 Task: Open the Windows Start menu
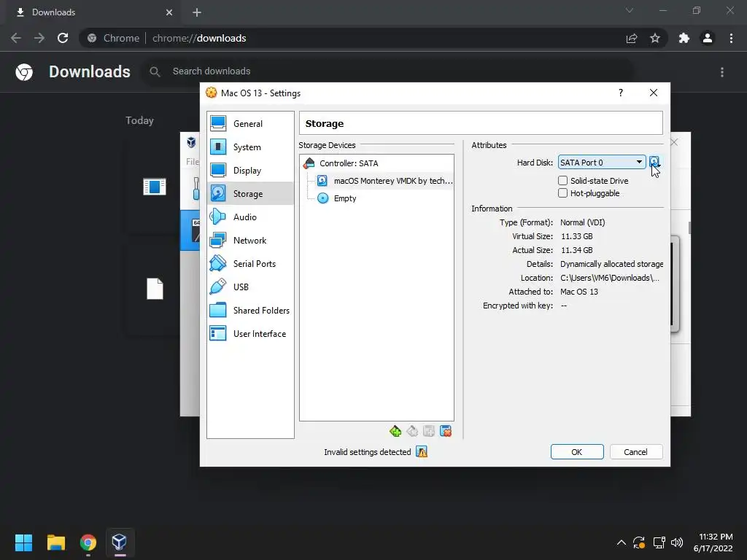pyautogui.click(x=23, y=542)
